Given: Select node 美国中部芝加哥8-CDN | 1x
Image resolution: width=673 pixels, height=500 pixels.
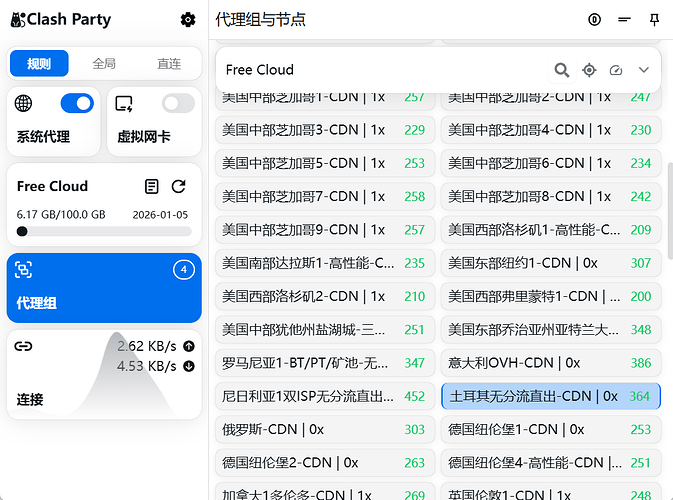Looking at the screenshot, I should click(x=551, y=197).
